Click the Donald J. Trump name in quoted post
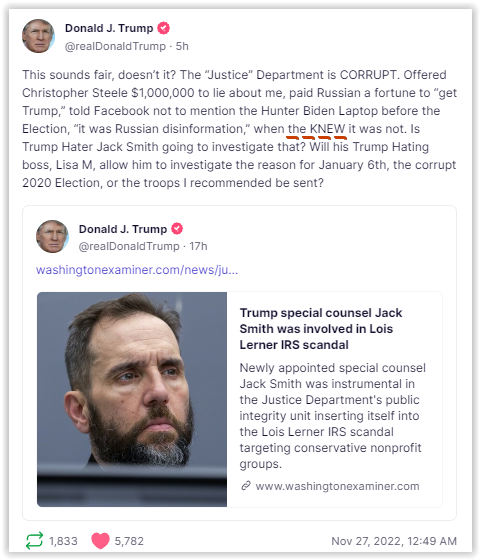The width and height of the screenshot is (480, 560). click(x=122, y=229)
